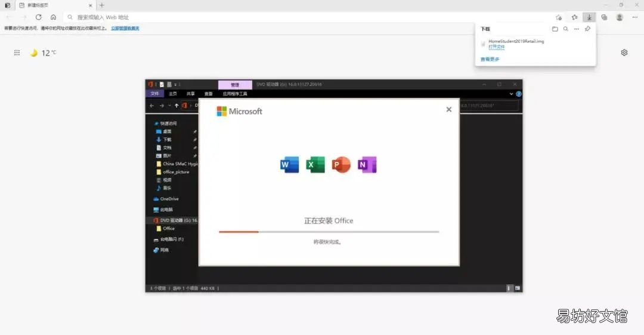Click the Word icon in Office installer
644x335 pixels.
(290, 165)
